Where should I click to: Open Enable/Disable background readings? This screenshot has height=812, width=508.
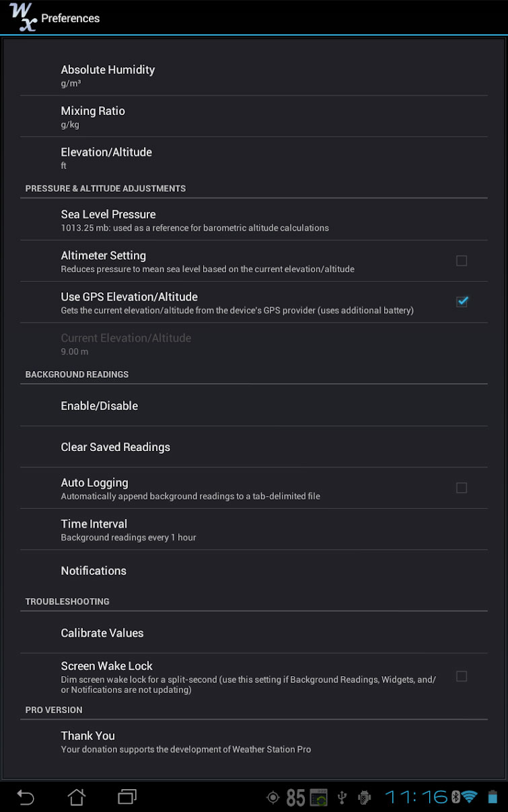[x=254, y=406]
